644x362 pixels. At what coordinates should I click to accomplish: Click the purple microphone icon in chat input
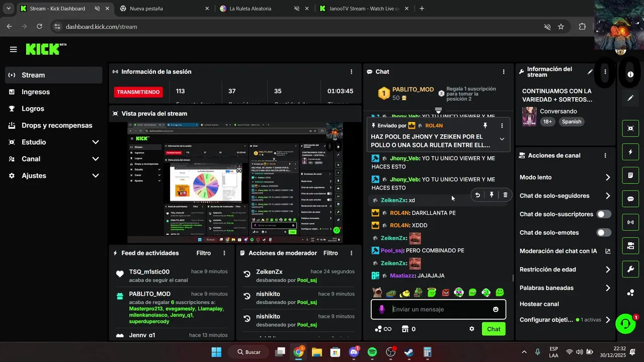click(x=382, y=309)
